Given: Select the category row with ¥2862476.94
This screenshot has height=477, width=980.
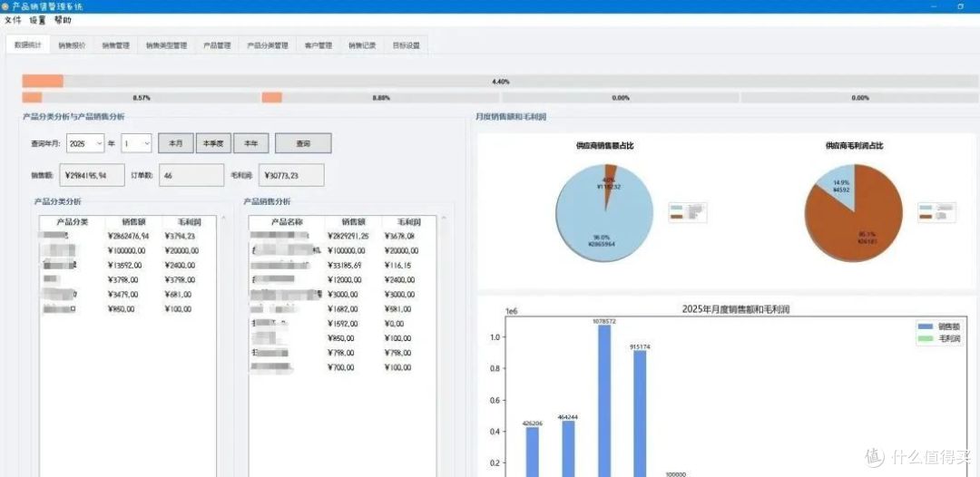Looking at the screenshot, I should point(128,236).
